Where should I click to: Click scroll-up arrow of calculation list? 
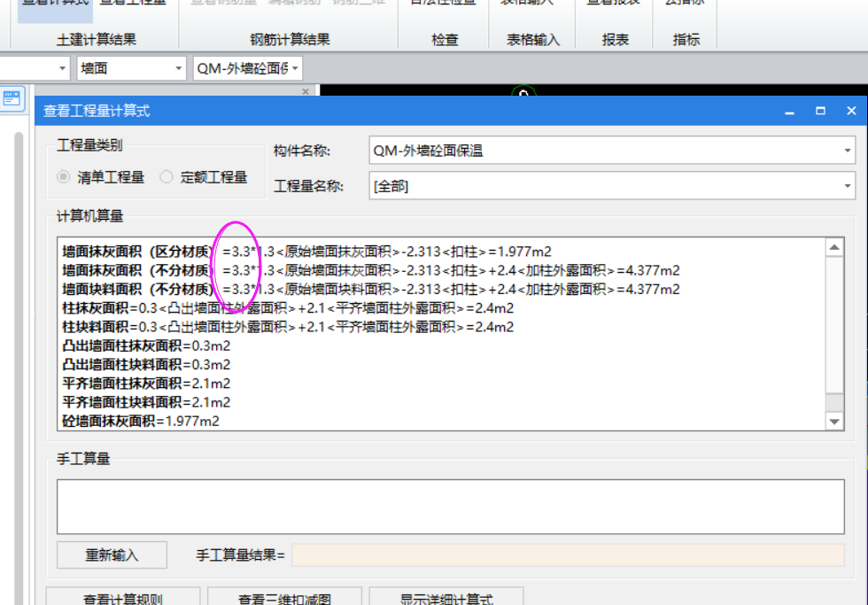(x=834, y=247)
